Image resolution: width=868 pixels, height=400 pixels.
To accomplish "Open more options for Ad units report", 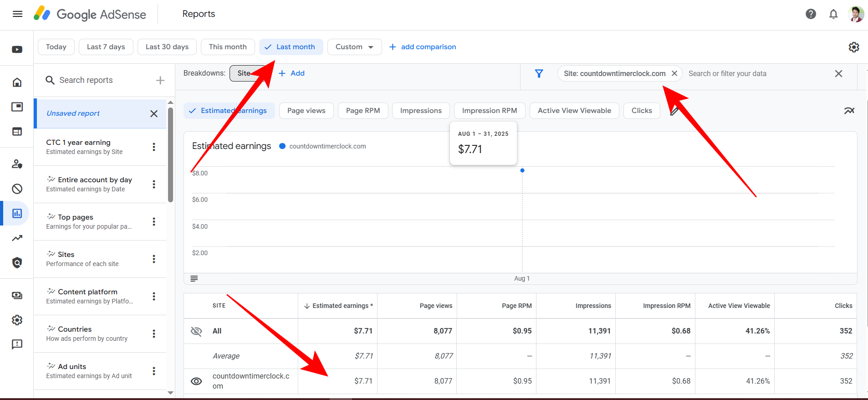I will point(154,371).
